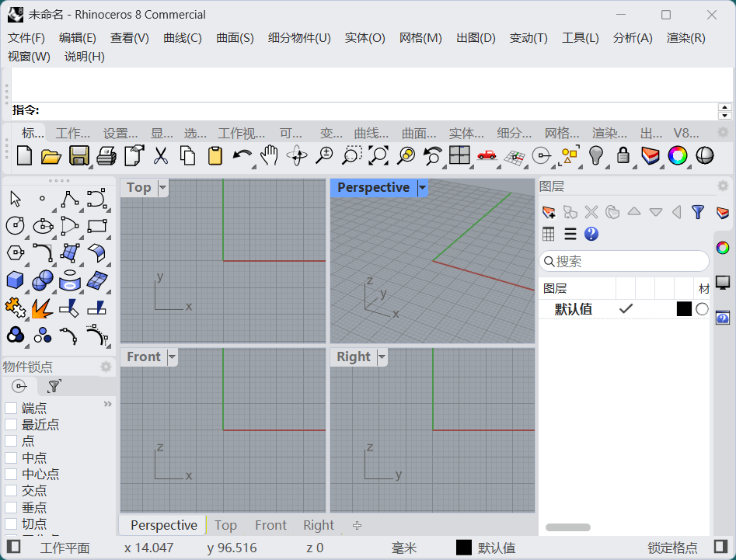736x560 pixels.
Task: Open the 渲染(R) menu
Action: pos(685,37)
